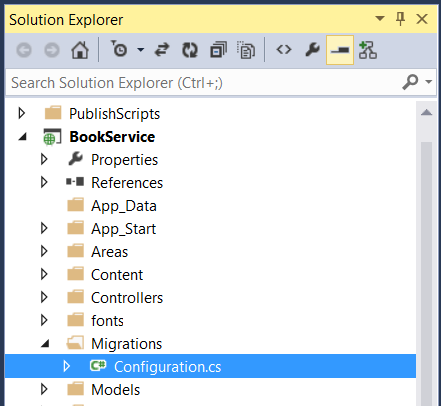The height and width of the screenshot is (406, 441).
Task: Click the BookService web project icon
Action: (x=52, y=137)
